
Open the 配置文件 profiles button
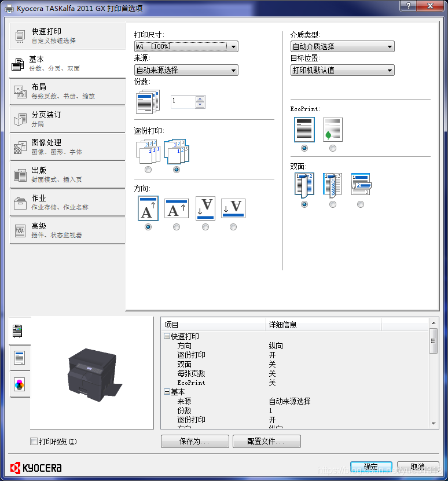[x=267, y=442]
